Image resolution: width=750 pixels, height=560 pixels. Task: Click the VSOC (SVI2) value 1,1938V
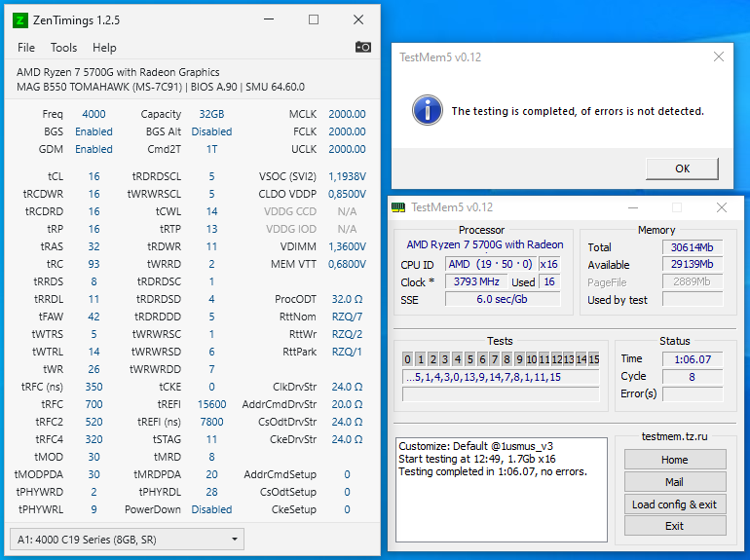point(347,176)
